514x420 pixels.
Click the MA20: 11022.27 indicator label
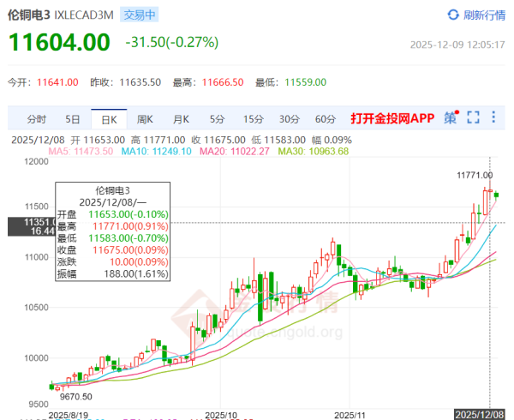click(235, 152)
